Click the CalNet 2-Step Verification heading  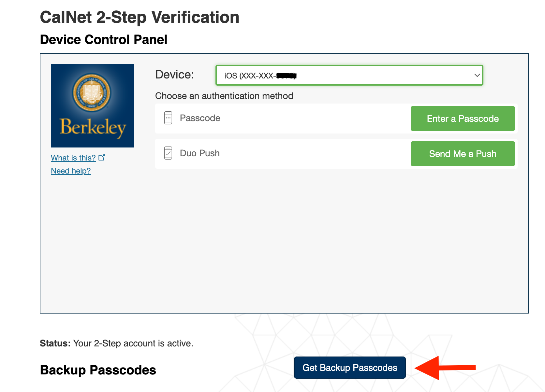pyautogui.click(x=140, y=17)
